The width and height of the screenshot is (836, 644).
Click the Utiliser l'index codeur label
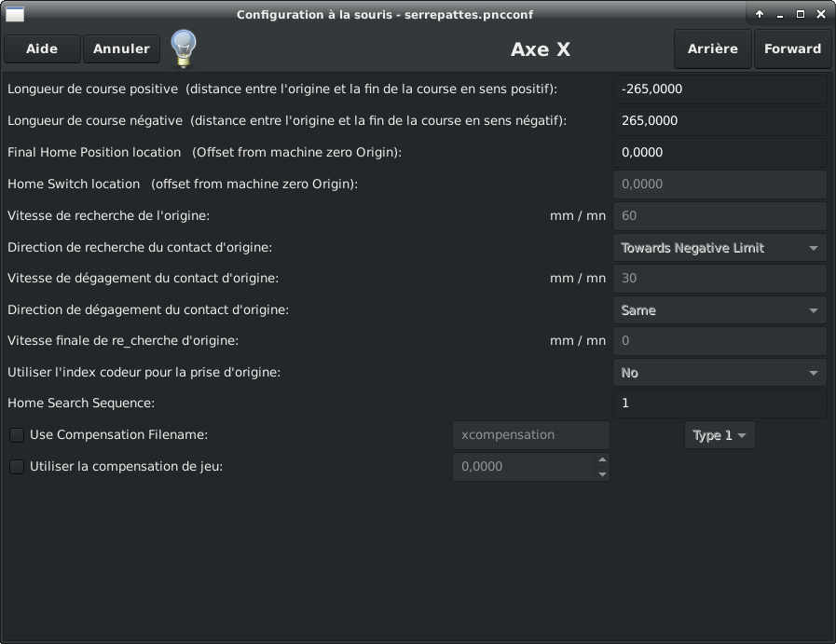(x=144, y=372)
